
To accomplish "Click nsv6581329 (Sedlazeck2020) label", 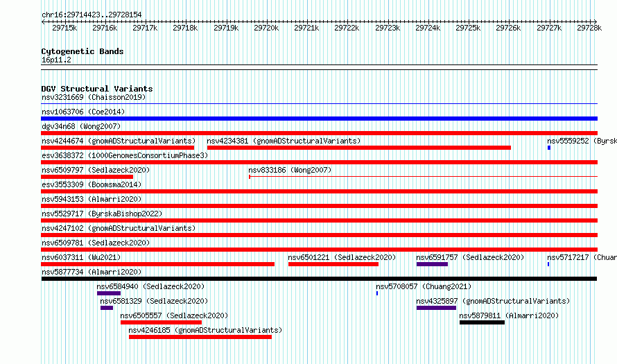I will (x=154, y=301).
